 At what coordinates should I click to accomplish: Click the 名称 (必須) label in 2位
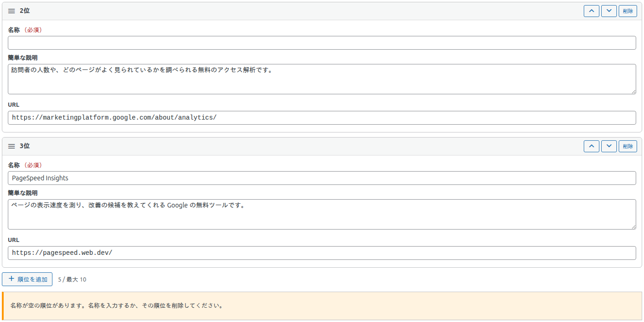coord(25,30)
